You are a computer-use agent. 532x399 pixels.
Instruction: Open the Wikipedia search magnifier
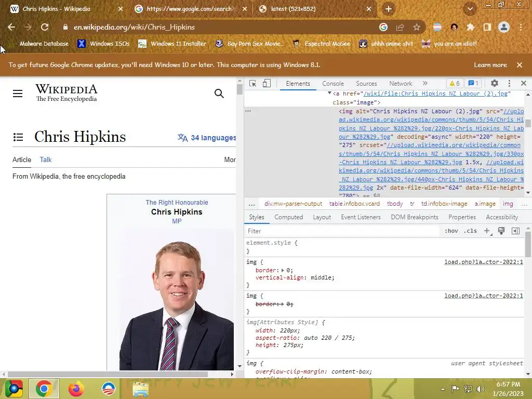[x=219, y=94]
